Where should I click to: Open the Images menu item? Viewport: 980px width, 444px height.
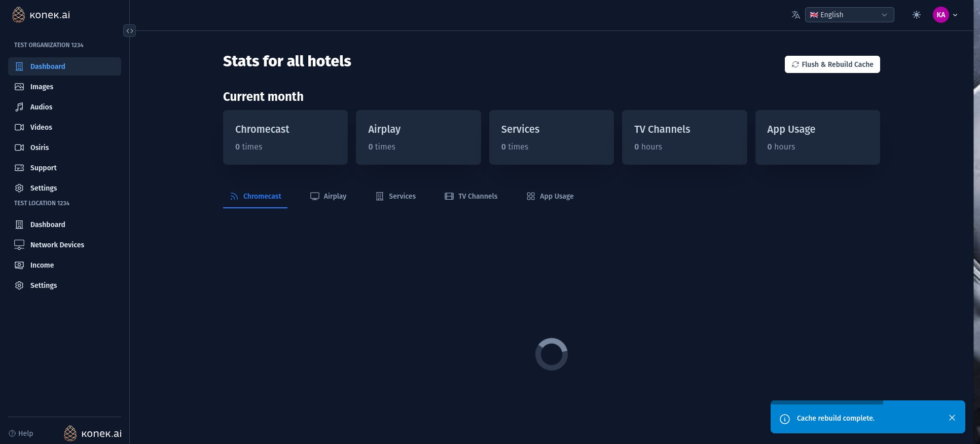tap(64, 87)
